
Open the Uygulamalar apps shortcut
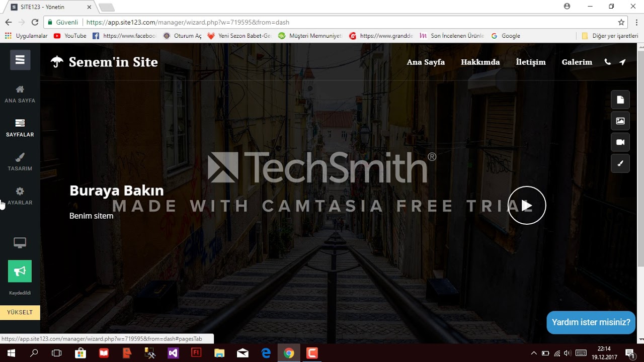(26, 36)
